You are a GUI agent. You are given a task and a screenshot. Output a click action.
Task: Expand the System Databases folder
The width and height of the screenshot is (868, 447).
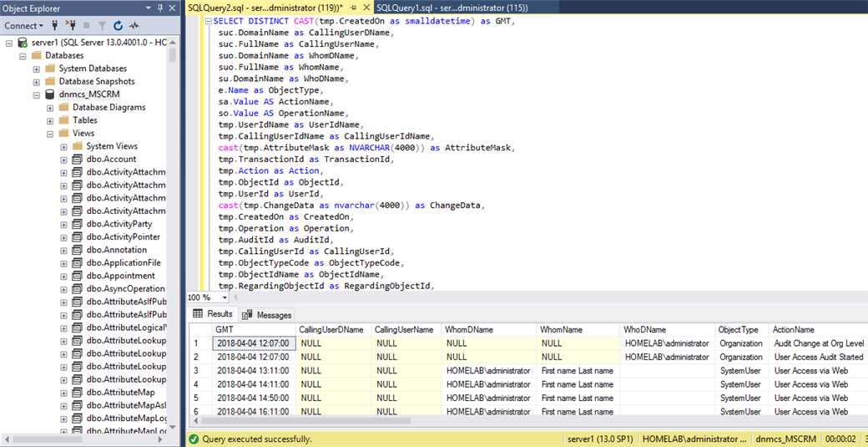pos(37,69)
